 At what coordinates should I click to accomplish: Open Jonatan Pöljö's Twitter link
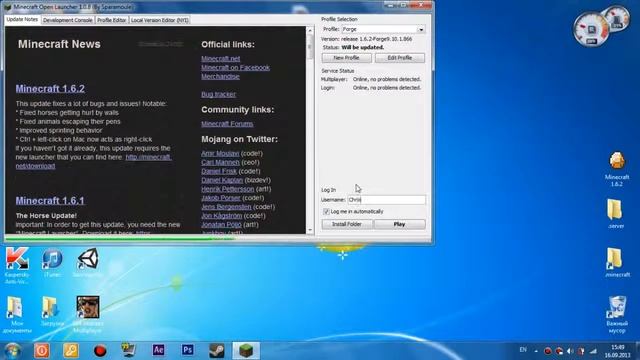(221, 224)
